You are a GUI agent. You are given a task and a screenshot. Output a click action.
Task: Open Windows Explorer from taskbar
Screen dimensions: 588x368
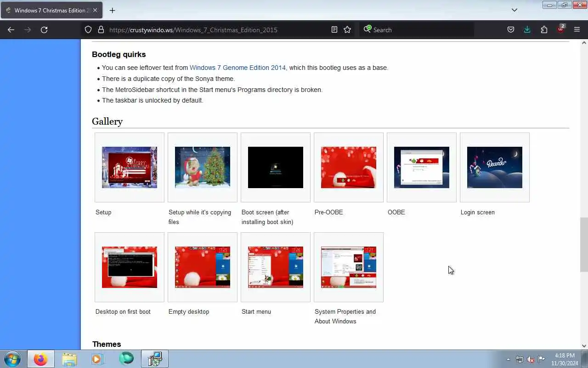pos(69,359)
